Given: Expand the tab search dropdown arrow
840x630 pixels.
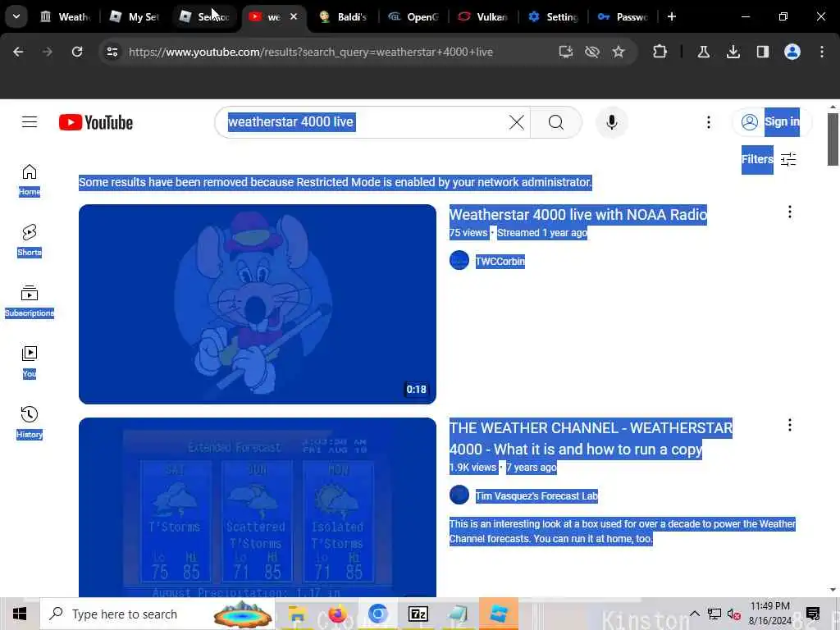Looking at the screenshot, I should (x=16, y=16).
